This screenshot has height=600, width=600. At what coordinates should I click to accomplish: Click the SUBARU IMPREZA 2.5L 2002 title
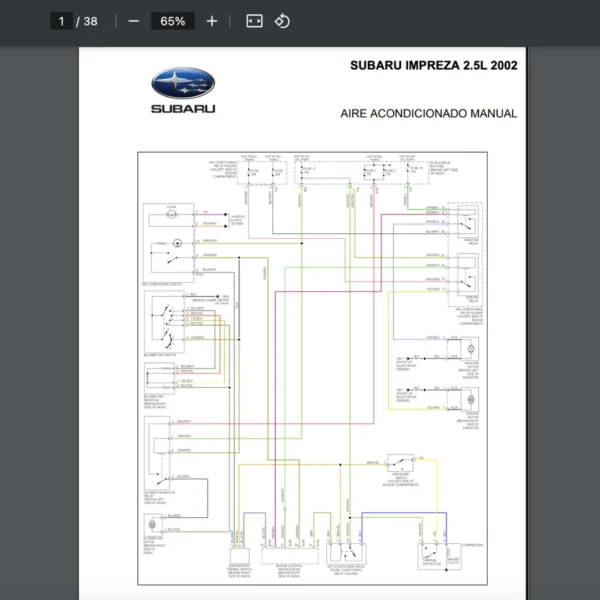click(x=433, y=66)
